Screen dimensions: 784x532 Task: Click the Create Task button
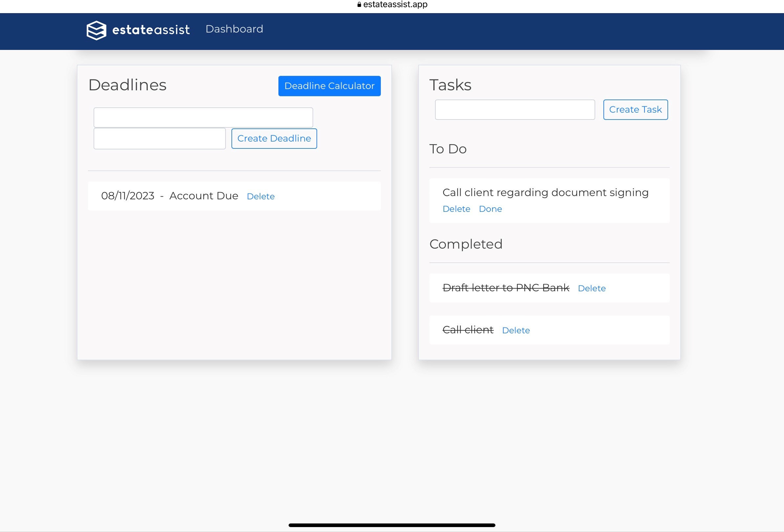click(635, 110)
